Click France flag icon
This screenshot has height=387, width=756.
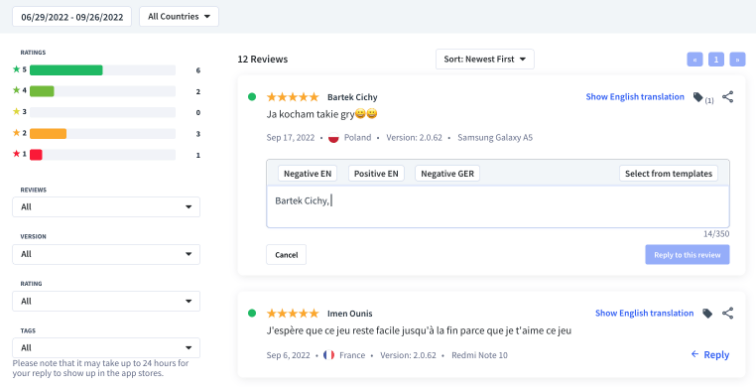329,355
